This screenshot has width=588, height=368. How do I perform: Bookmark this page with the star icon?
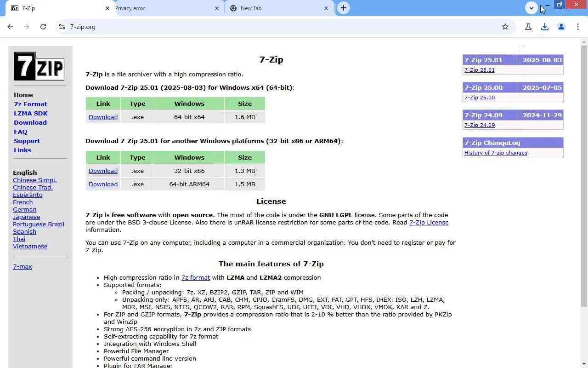pyautogui.click(x=505, y=27)
